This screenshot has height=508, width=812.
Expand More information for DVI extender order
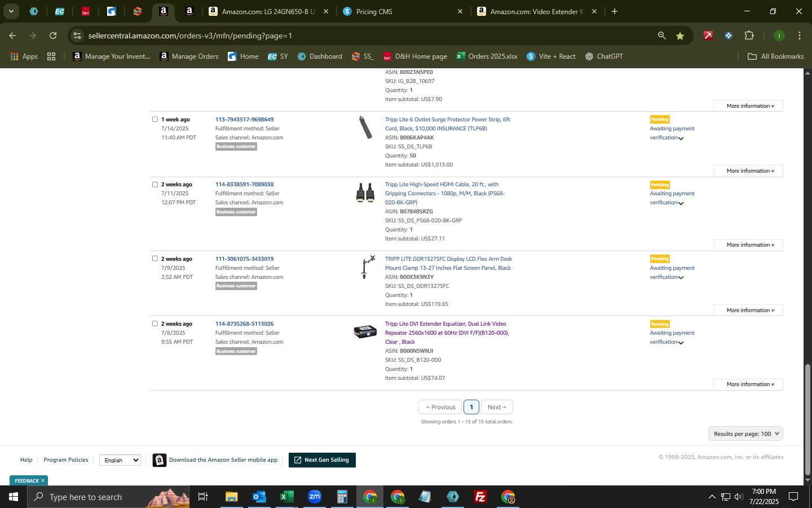[x=748, y=384]
